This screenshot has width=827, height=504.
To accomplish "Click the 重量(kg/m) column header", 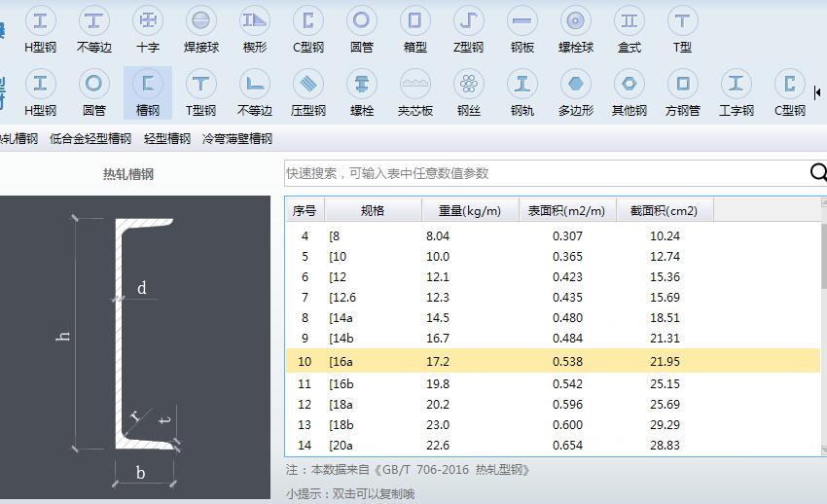I will 470,210.
